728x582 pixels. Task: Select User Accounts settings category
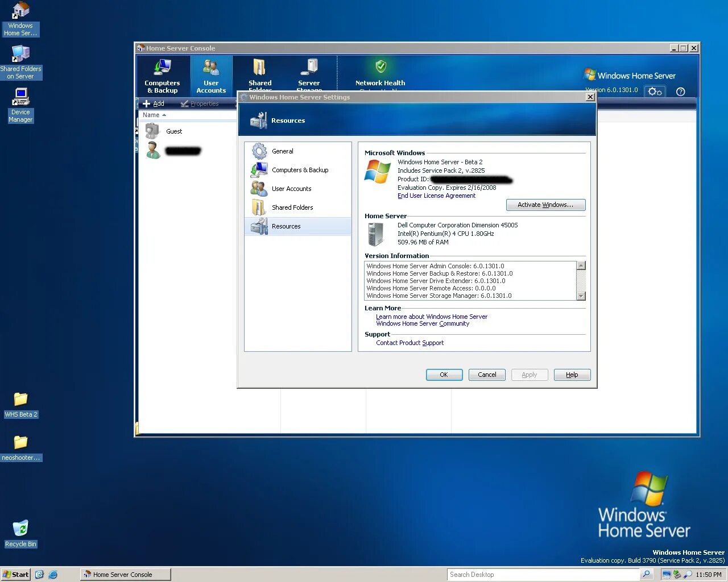[x=298, y=189]
